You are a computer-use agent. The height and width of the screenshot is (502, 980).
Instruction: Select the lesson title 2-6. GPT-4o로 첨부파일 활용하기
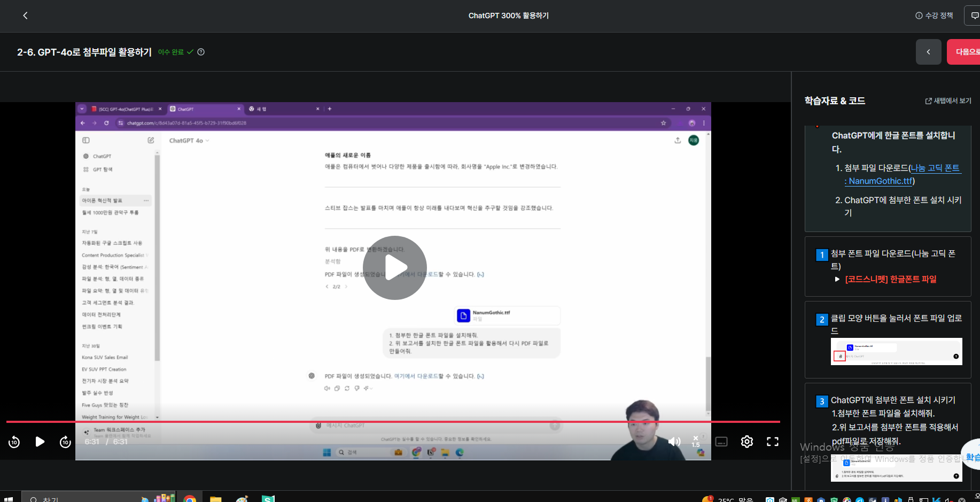(84, 52)
